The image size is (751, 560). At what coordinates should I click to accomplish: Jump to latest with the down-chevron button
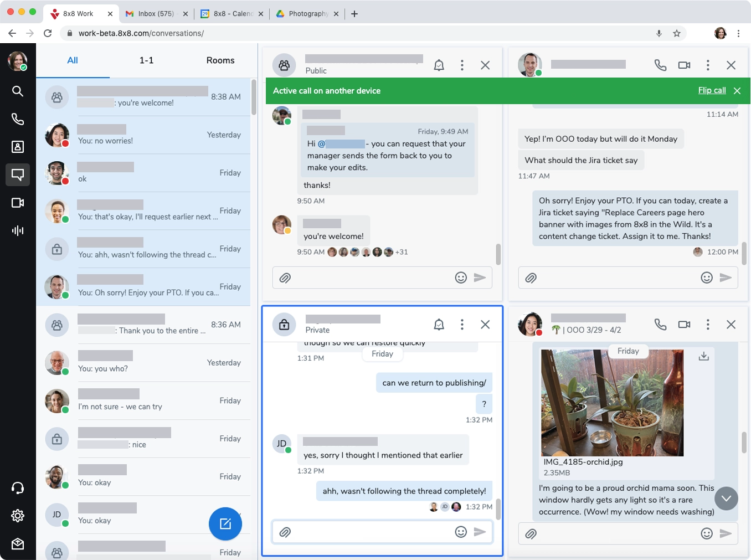(x=726, y=499)
